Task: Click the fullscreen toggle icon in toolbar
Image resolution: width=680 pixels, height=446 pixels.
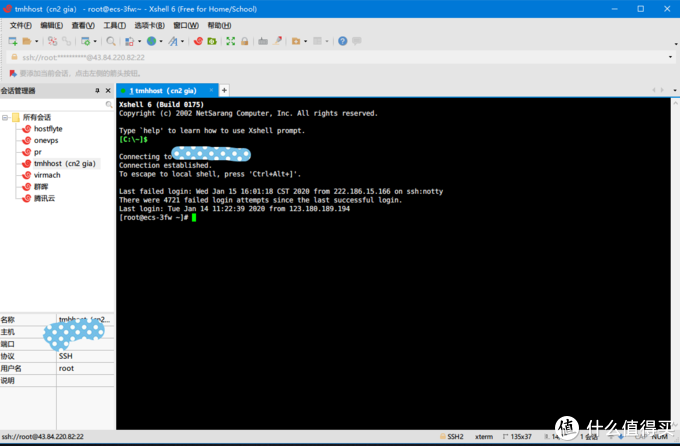Action: pyautogui.click(x=231, y=41)
